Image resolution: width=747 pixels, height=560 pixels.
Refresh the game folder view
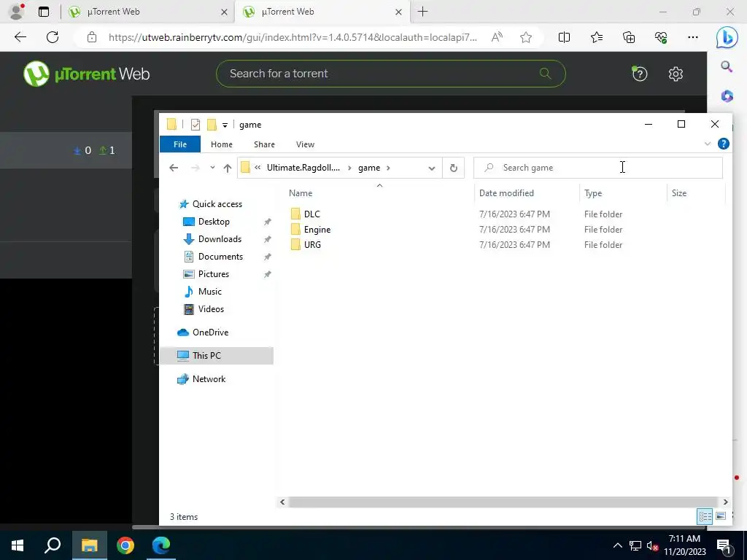[454, 168]
